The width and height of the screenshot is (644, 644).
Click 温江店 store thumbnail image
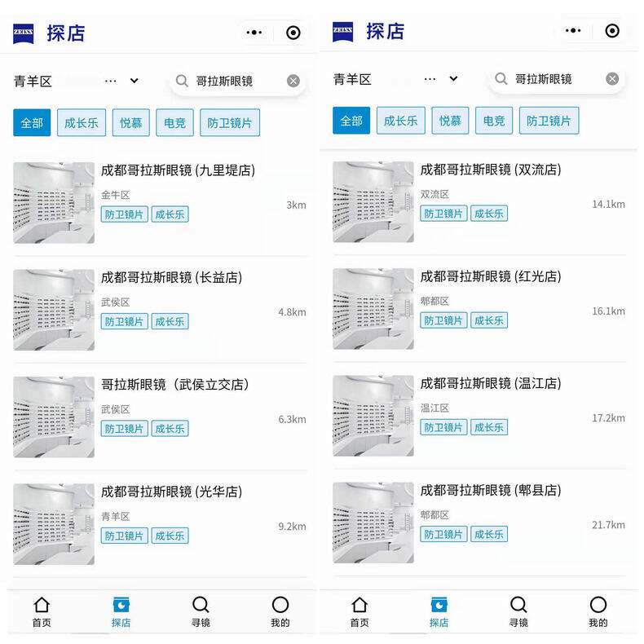click(373, 416)
